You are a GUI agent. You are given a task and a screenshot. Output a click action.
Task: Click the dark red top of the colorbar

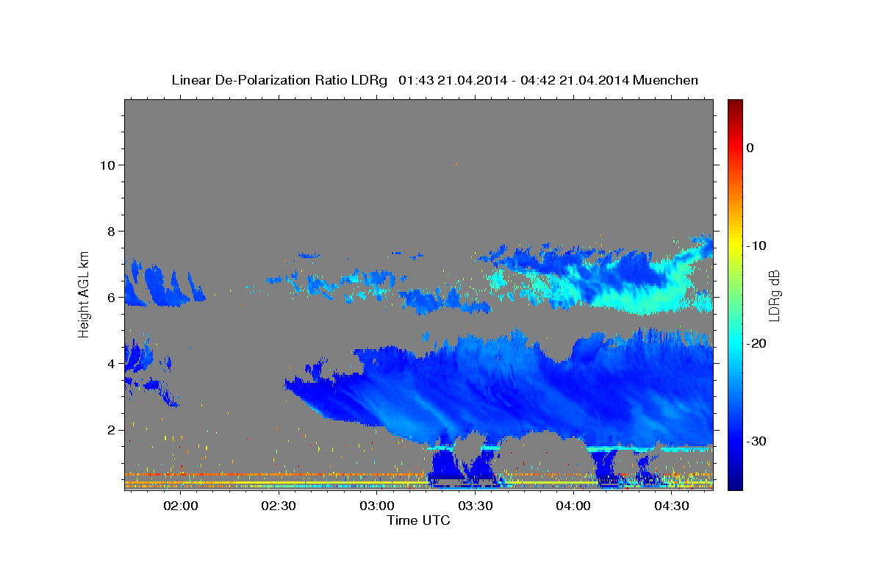[x=734, y=107]
